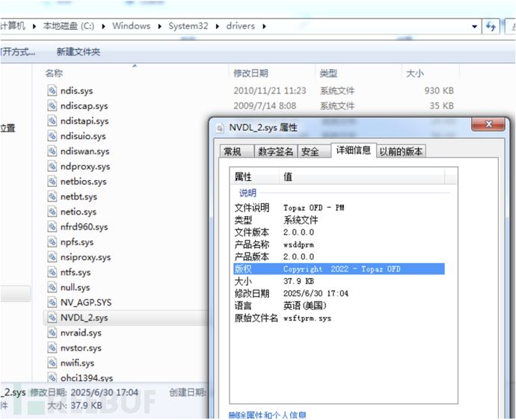Click the ndistapi.sys file icon
Image resolution: width=516 pixels, height=420 pixels.
point(52,120)
